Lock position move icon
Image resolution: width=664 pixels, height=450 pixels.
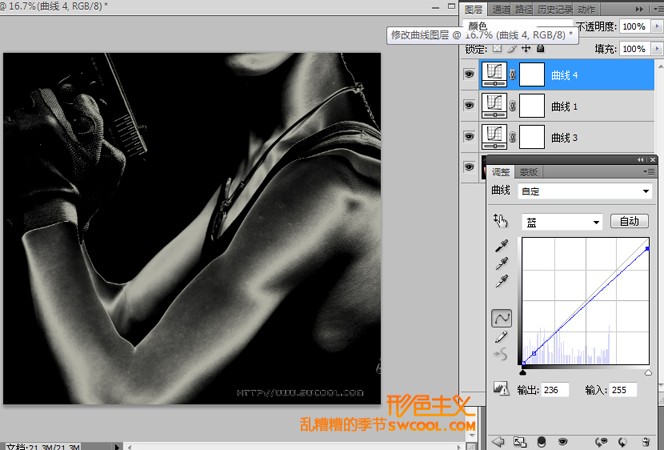coord(526,48)
